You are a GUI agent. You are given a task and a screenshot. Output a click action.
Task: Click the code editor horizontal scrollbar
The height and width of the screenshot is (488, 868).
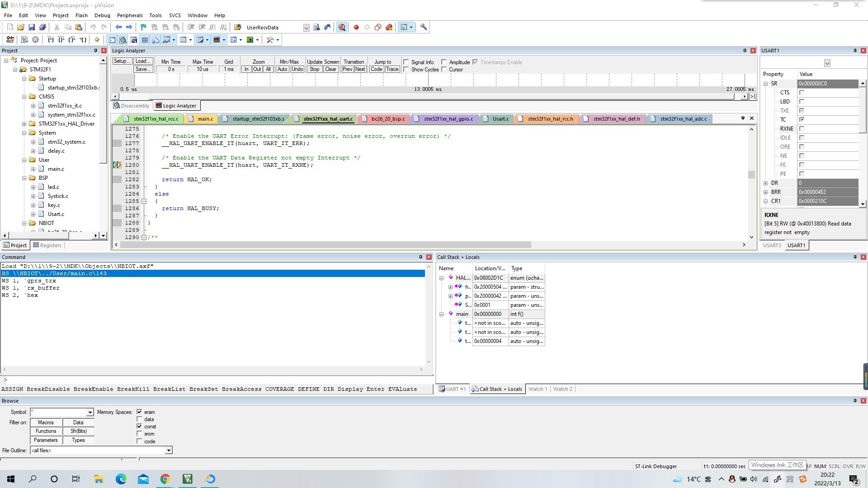coord(429,245)
